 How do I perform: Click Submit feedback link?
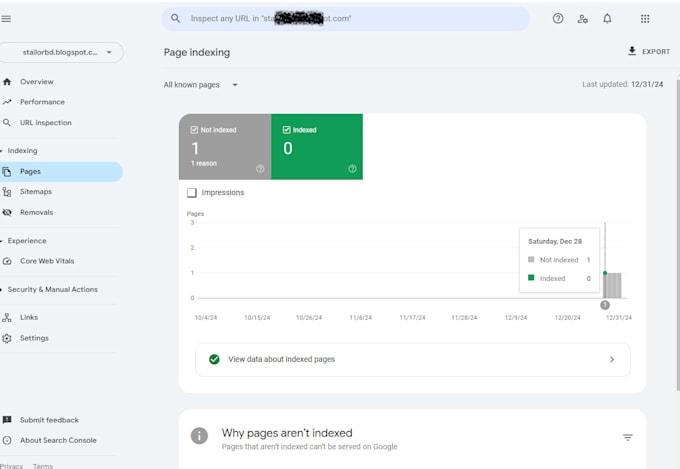tap(49, 420)
